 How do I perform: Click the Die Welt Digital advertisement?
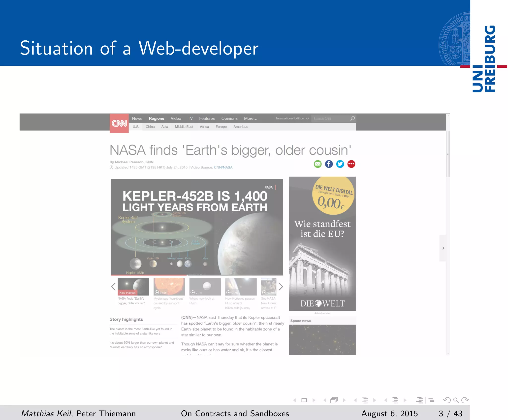click(x=322, y=244)
